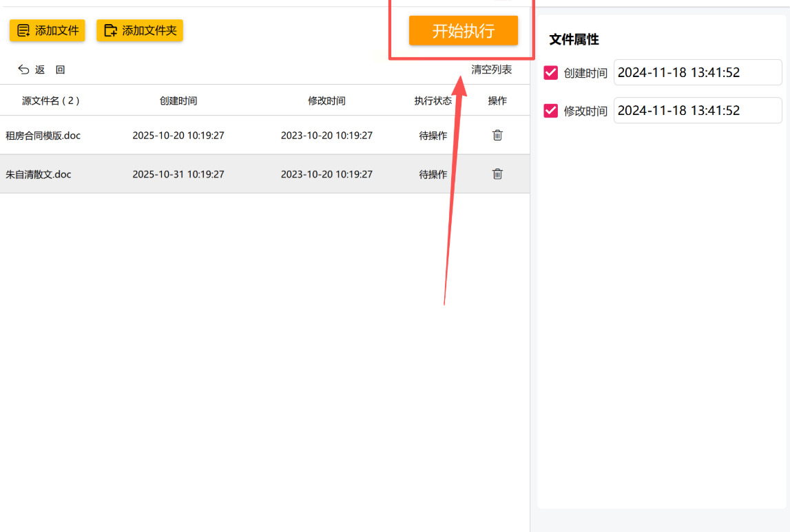Viewport: 790px width, 532px height.
Task: Click creation time 2025-10-31 10:19:27
Action: tap(178, 174)
